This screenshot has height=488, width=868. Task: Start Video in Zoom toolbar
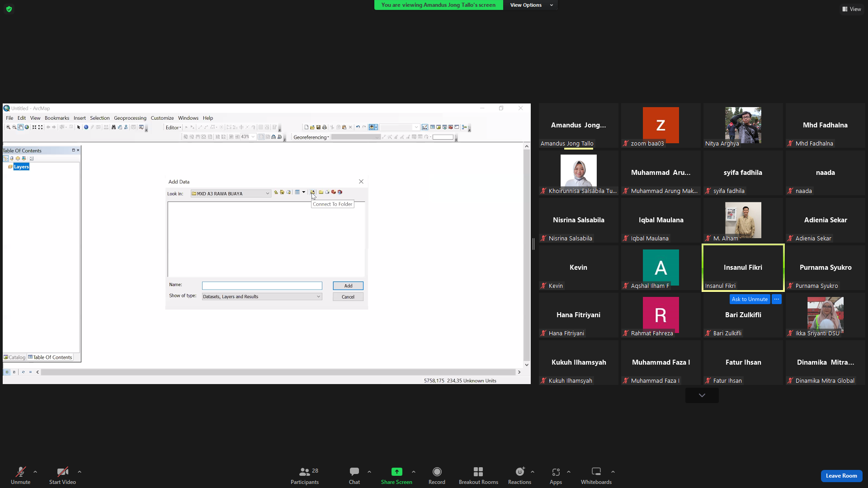coord(62,476)
